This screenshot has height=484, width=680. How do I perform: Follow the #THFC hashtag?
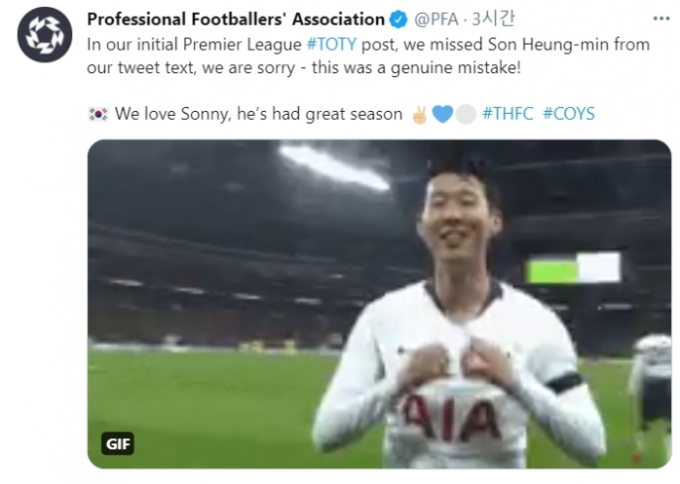(507, 114)
